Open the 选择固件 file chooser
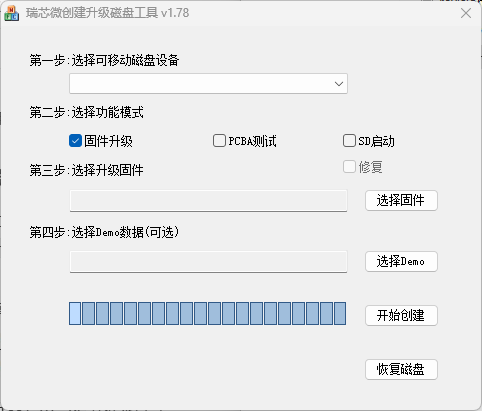The height and width of the screenshot is (411, 482). 401,200
